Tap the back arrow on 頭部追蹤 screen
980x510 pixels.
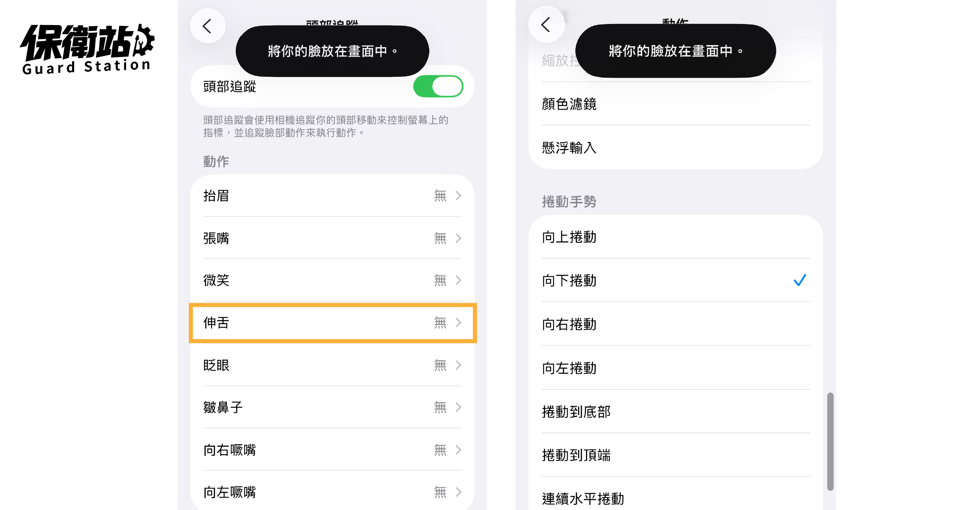208,26
